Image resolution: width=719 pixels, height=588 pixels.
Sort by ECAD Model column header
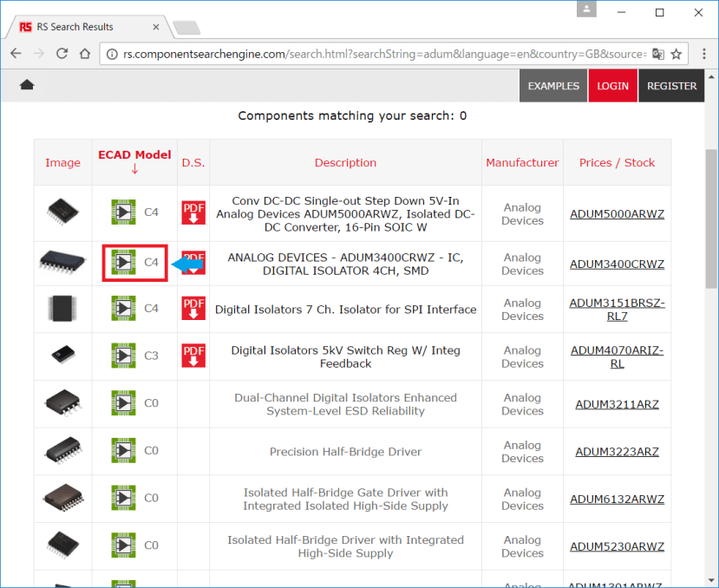coord(134,161)
